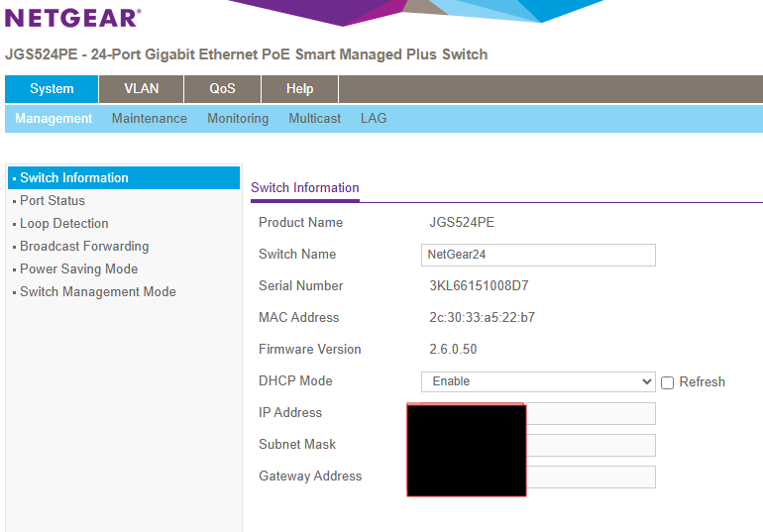This screenshot has width=763, height=532.
Task: Click the Product Name label
Action: (300, 223)
